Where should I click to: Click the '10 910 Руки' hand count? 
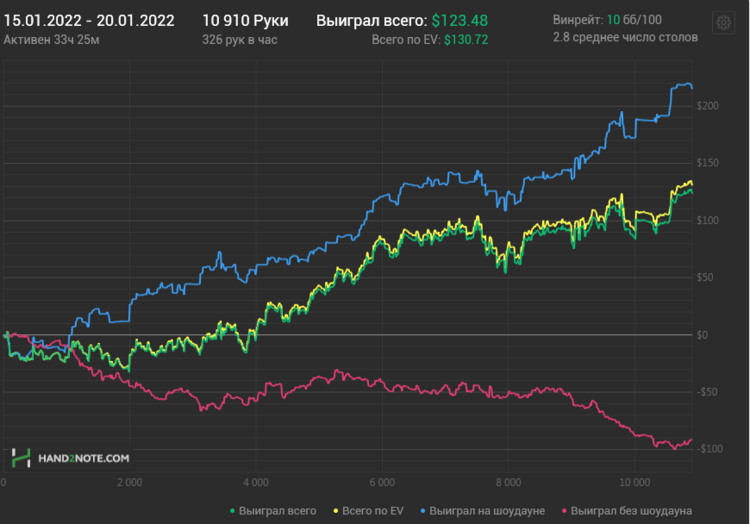pos(245,21)
